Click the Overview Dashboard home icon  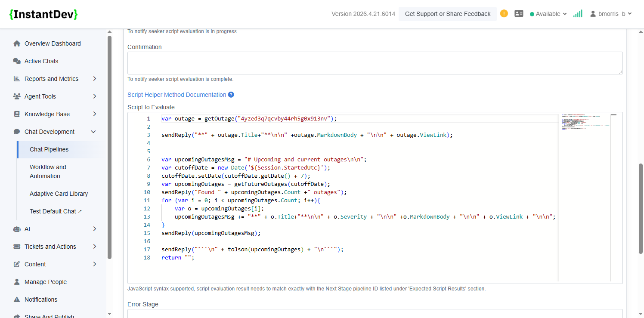tap(17, 43)
